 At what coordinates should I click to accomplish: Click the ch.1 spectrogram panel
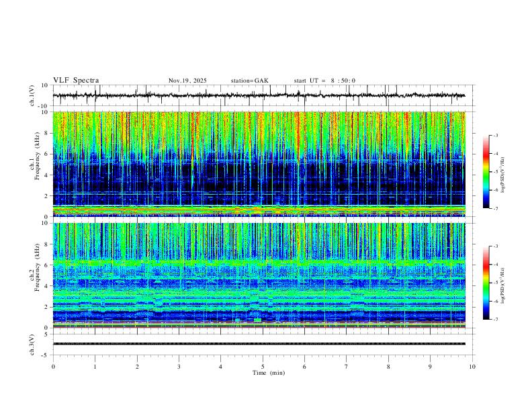259,164
